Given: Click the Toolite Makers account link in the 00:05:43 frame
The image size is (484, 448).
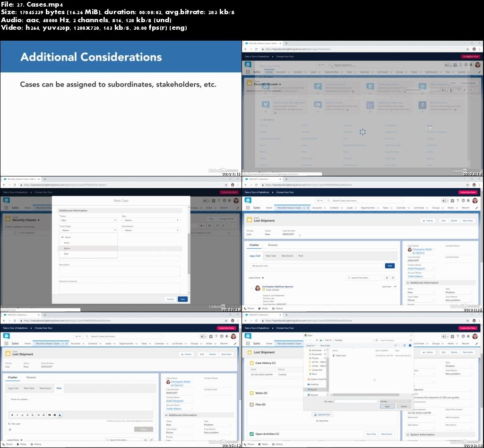Looking at the screenshot, I should point(174,408).
